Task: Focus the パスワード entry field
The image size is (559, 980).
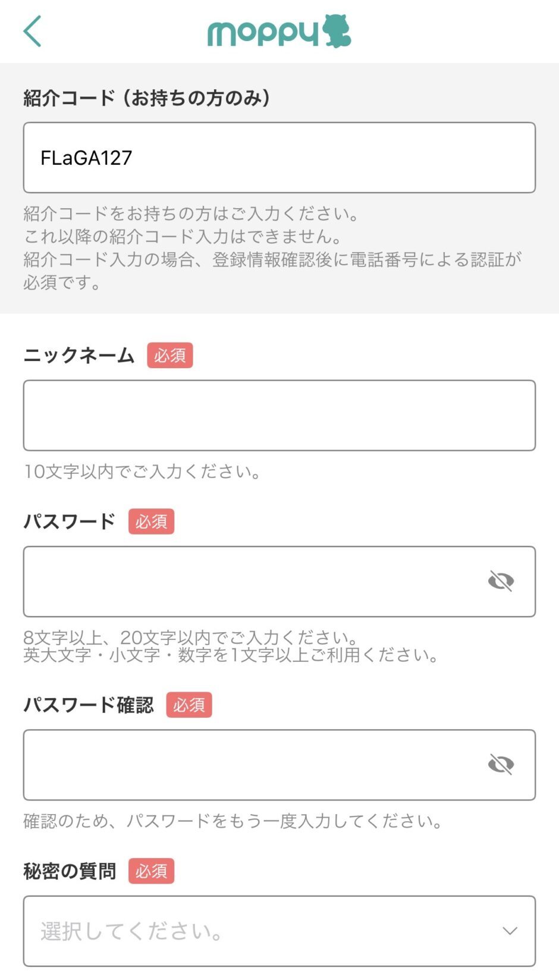Action: pyautogui.click(x=250, y=581)
